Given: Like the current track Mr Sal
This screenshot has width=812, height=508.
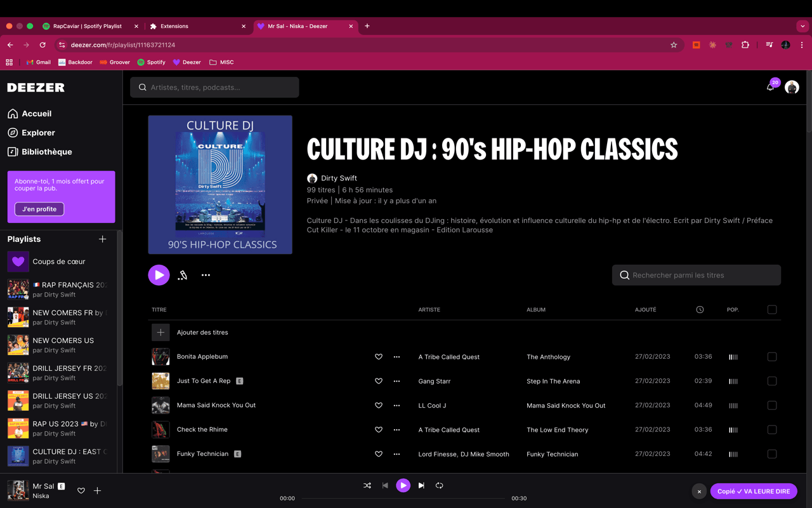Looking at the screenshot, I should click(x=81, y=491).
